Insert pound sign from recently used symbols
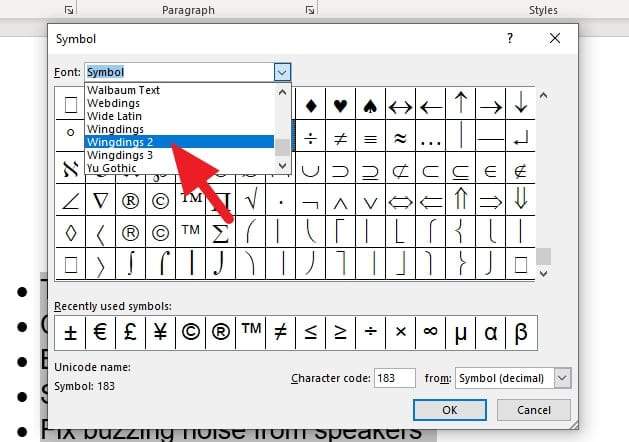 (131, 333)
